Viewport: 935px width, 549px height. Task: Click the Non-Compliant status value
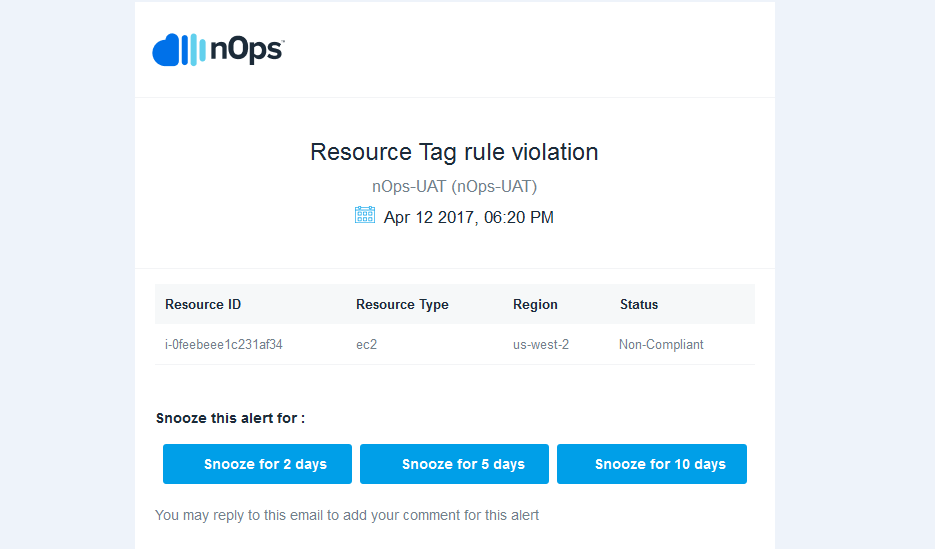tap(661, 345)
